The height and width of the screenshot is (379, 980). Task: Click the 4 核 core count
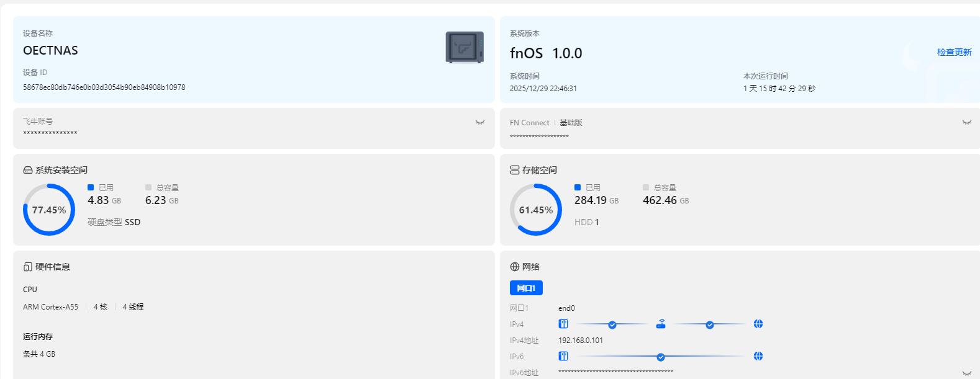tap(101, 307)
